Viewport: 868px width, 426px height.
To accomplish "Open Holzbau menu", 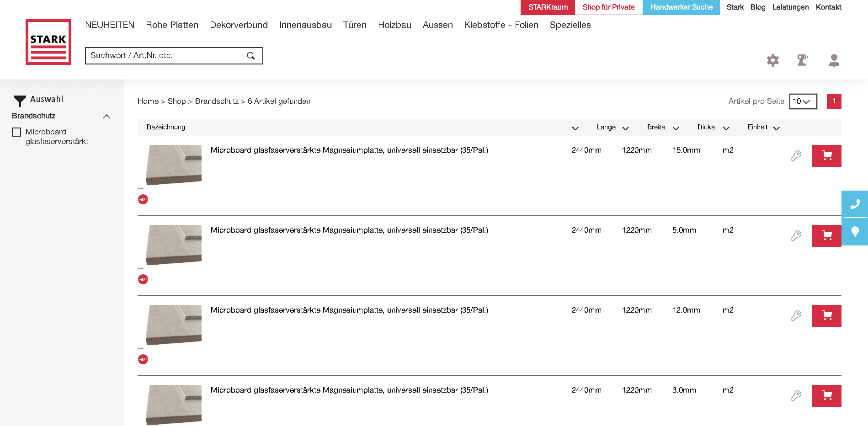I will [395, 25].
